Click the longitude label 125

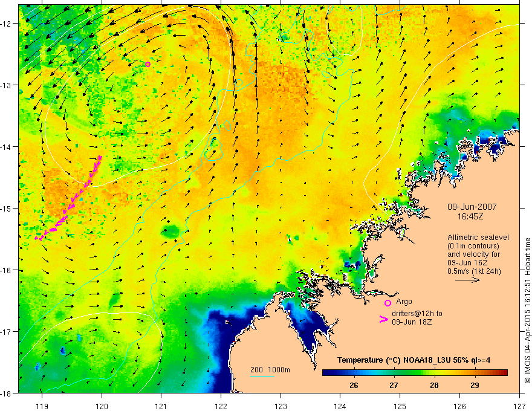[x=400, y=406]
